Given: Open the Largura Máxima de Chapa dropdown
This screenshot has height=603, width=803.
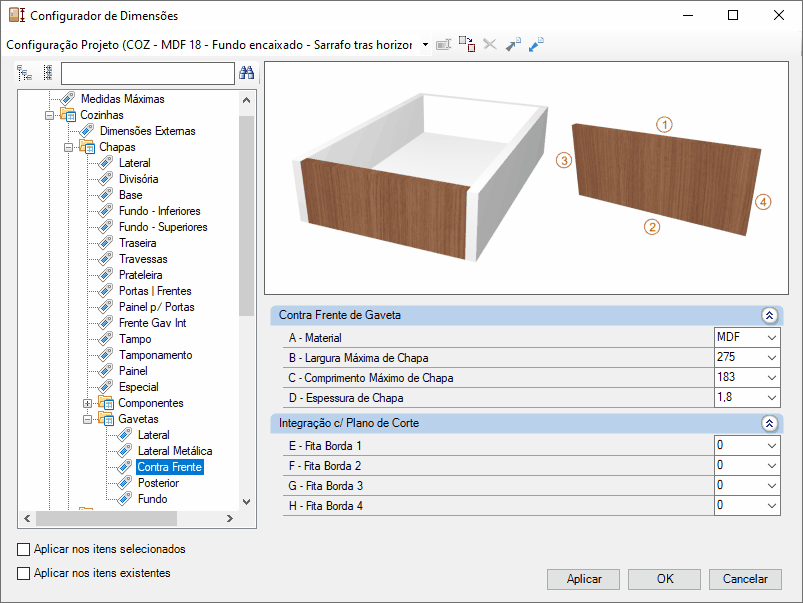Looking at the screenshot, I should click(x=772, y=358).
